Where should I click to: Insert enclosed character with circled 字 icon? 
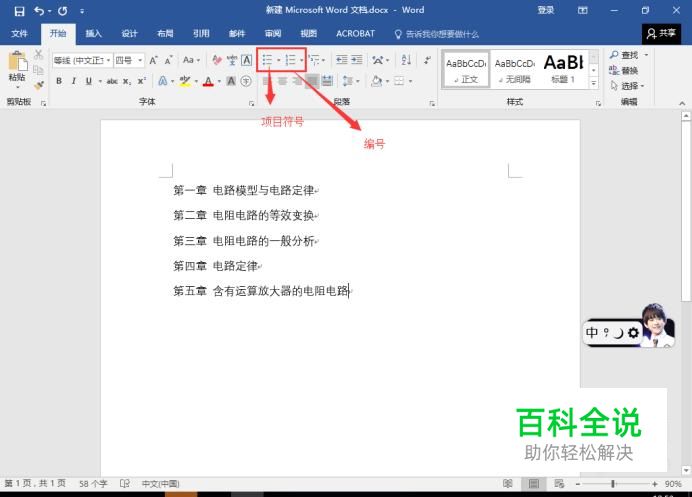pos(246,81)
